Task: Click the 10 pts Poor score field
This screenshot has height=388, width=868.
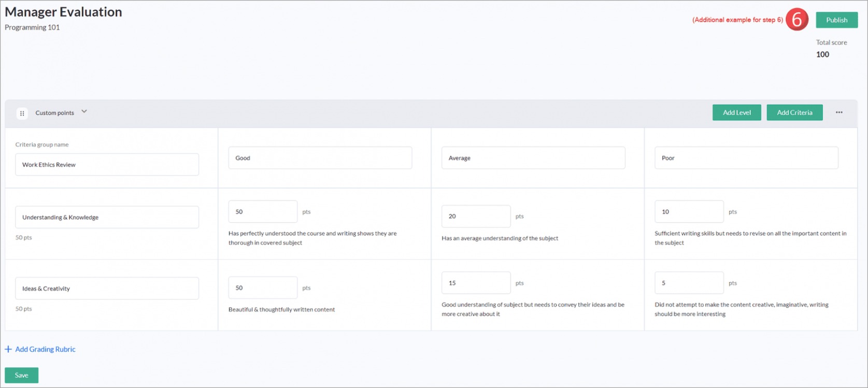Action: (x=689, y=212)
